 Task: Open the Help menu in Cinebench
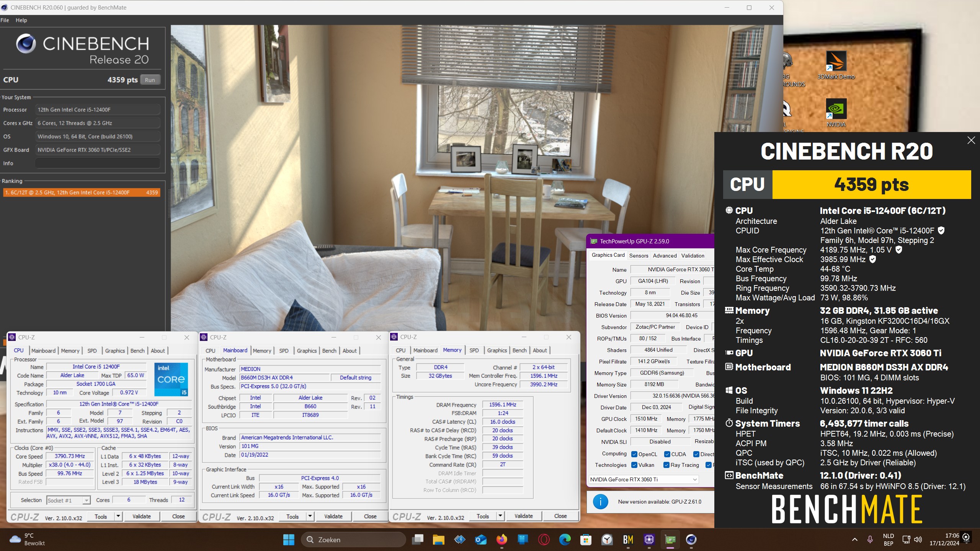tap(21, 20)
